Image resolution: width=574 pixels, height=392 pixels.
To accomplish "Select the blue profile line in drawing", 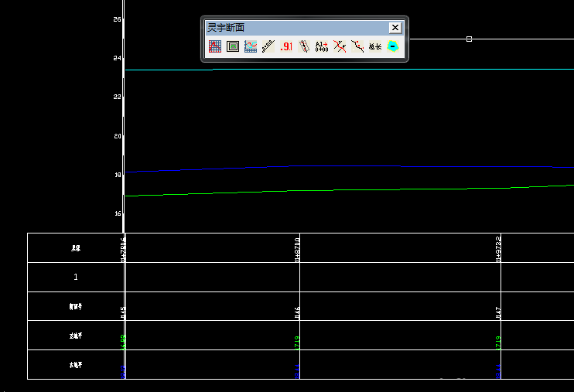I will pos(348,165).
